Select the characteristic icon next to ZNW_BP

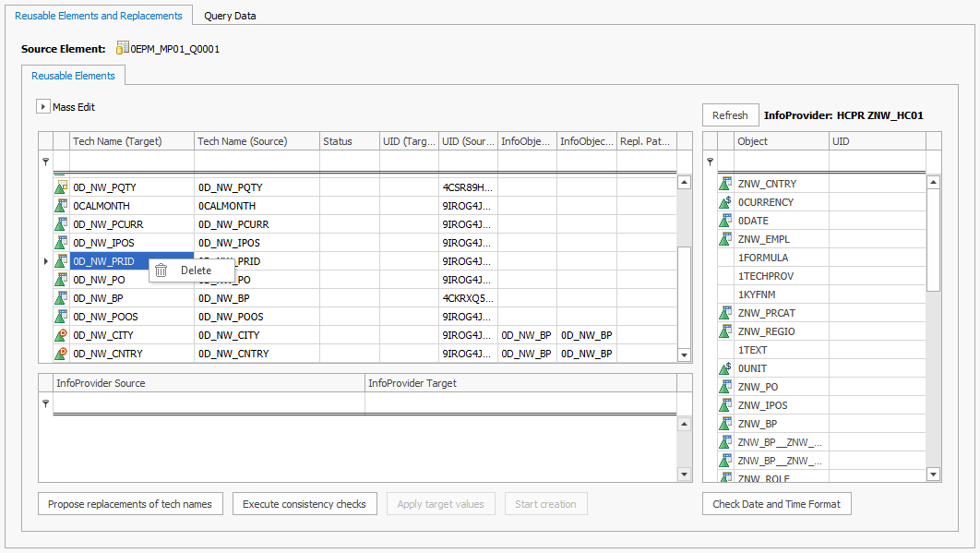726,423
